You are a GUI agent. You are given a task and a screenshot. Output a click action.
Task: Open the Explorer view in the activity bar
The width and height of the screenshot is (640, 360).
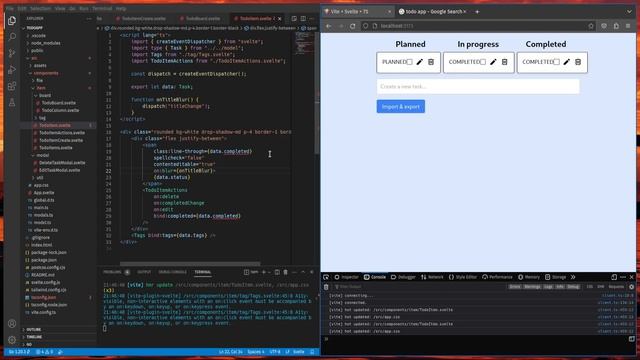(12, 20)
